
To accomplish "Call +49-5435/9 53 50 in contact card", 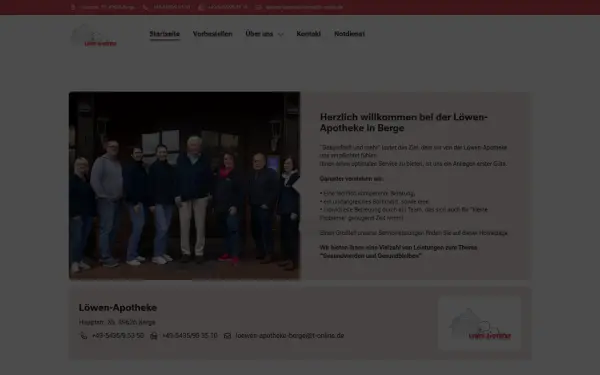I will click(x=118, y=336).
